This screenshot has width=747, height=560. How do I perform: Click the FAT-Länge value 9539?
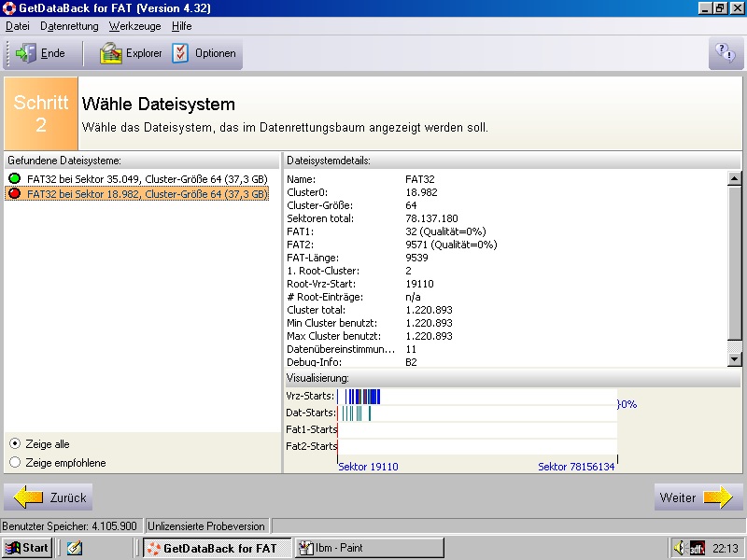[416, 258]
